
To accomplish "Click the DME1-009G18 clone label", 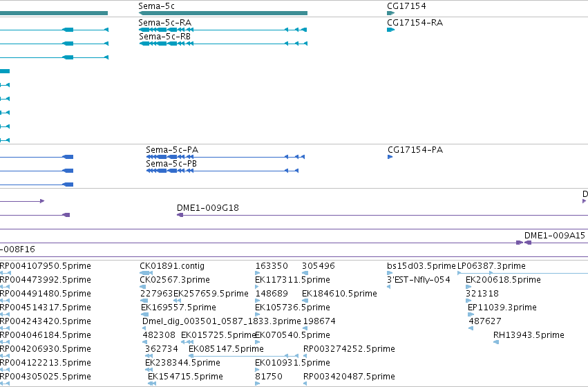I will pos(208,208).
